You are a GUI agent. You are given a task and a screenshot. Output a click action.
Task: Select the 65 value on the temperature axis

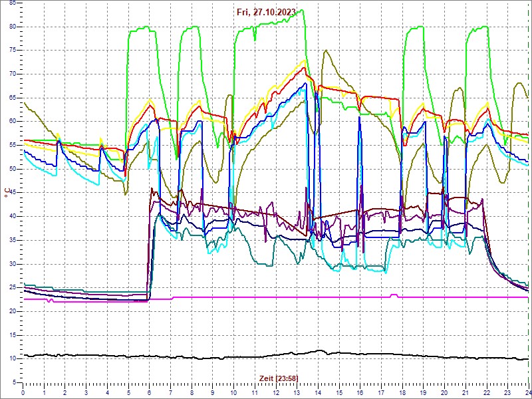pyautogui.click(x=13, y=98)
